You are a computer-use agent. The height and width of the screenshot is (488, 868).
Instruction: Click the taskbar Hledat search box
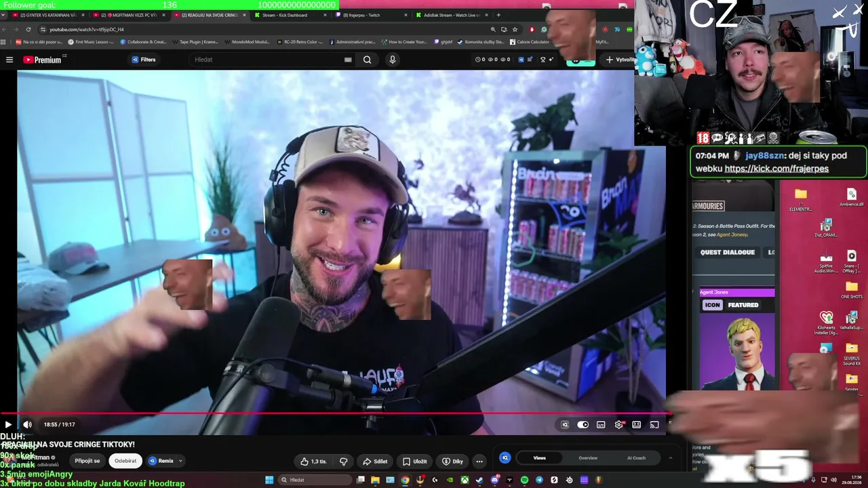(314, 480)
